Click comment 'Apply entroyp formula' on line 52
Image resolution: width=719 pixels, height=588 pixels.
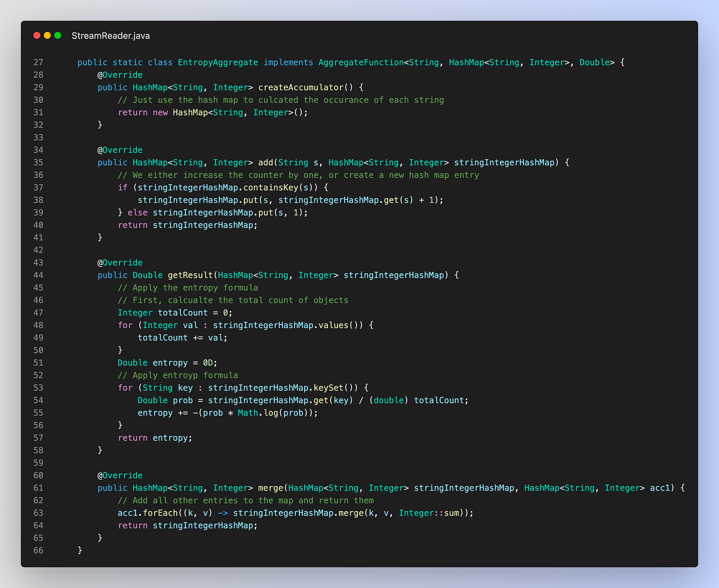(x=178, y=375)
